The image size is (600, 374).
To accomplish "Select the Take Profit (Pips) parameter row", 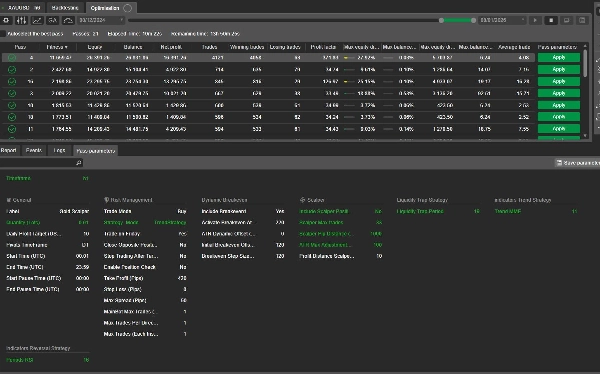I will click(x=145, y=278).
